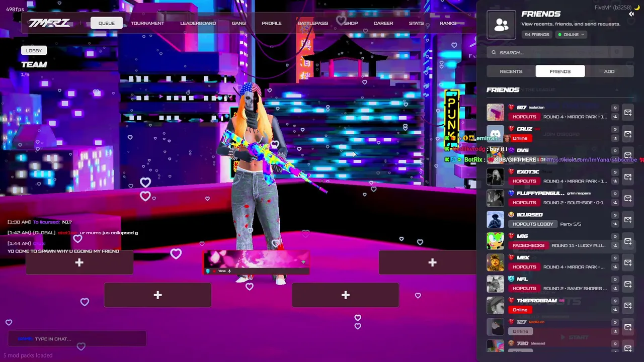Block IICURSED with the ban icon
This screenshot has width=644, height=362.
coord(615,215)
